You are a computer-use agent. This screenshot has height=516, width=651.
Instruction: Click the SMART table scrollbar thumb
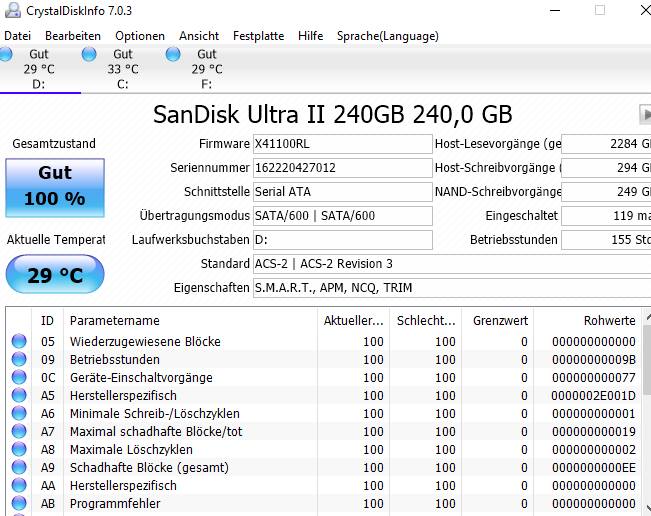click(647, 360)
